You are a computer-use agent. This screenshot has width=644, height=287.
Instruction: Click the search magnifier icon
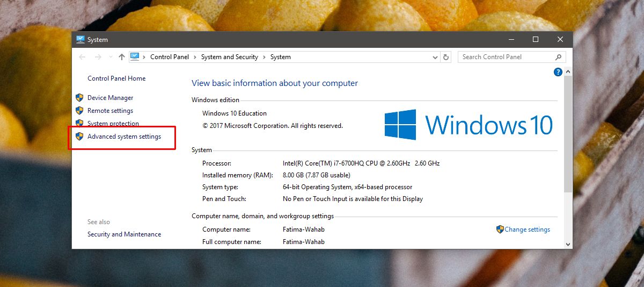558,57
